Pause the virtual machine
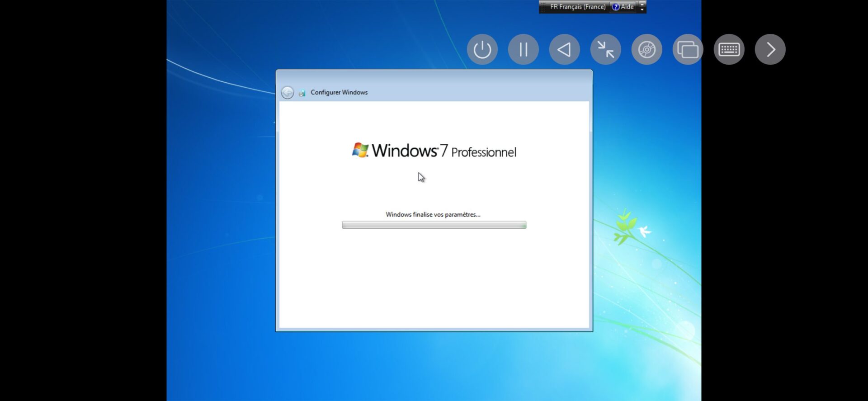The width and height of the screenshot is (868, 401). (x=523, y=49)
